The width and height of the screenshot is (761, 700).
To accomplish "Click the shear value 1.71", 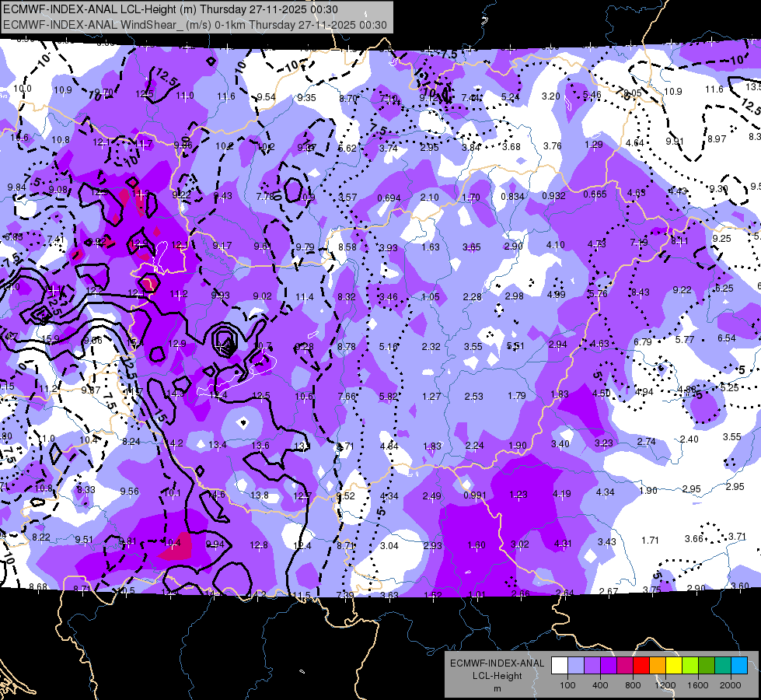I will [650, 541].
